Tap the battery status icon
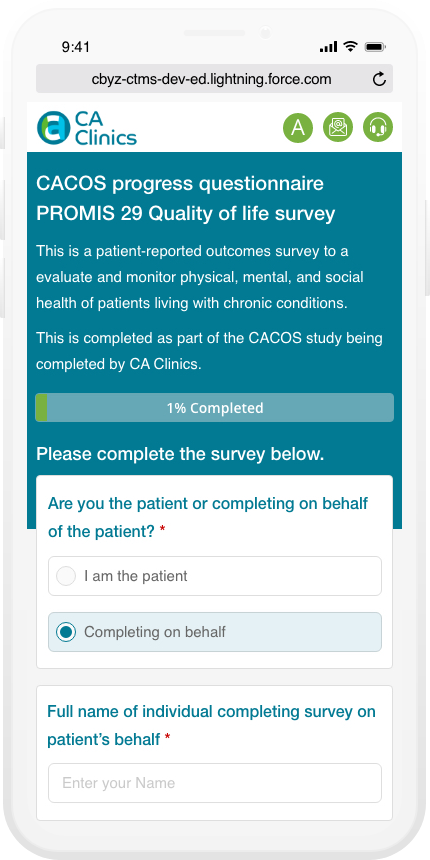 (x=376, y=47)
